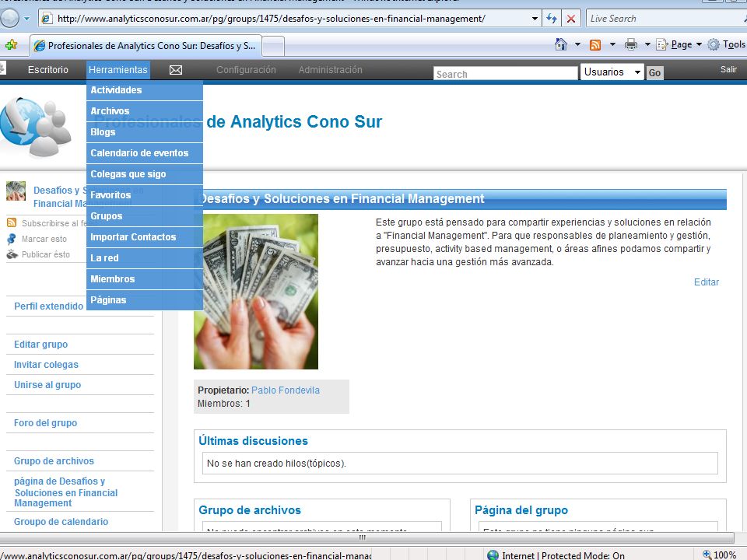Click the red Stop loading icon
Image resolution: width=747 pixels, height=560 pixels.
point(570,19)
